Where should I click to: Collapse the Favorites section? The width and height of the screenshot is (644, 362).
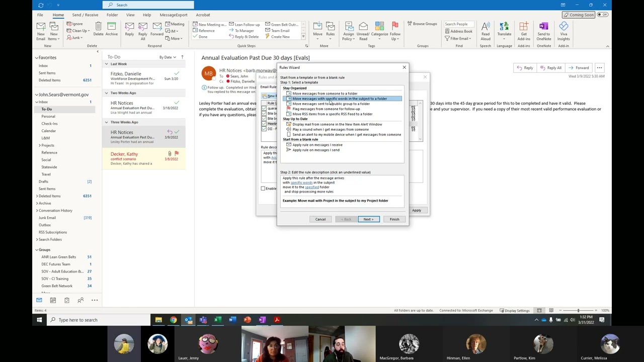tap(37, 58)
